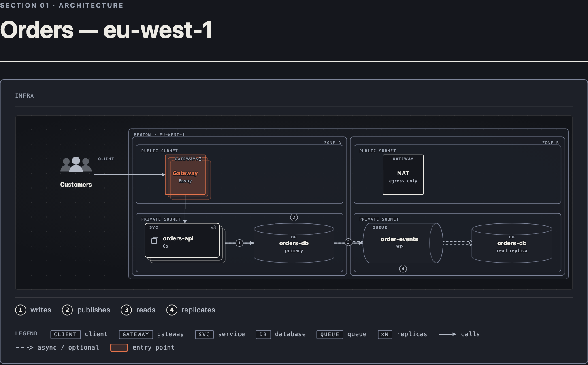Select the Gateway Envoy node
The image size is (588, 365).
[x=185, y=175]
